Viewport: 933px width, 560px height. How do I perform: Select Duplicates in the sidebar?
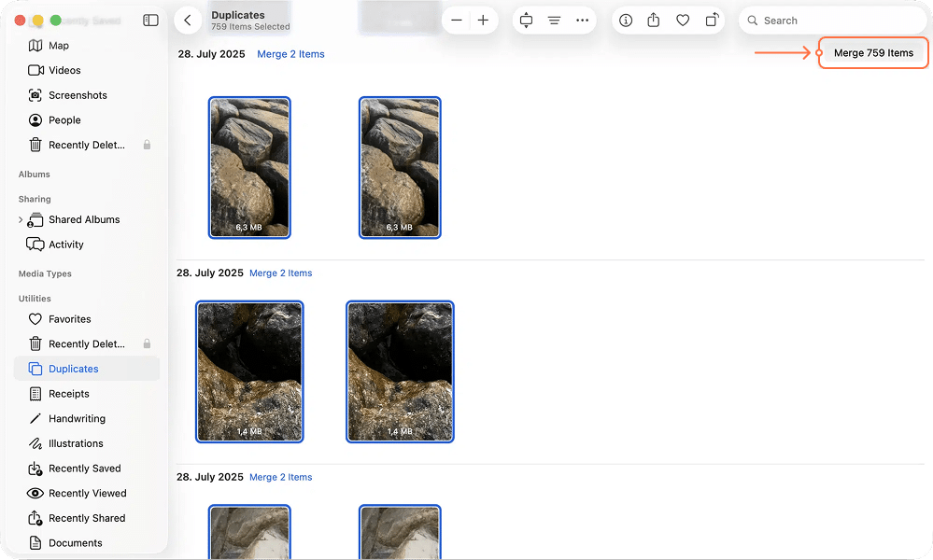point(86,369)
